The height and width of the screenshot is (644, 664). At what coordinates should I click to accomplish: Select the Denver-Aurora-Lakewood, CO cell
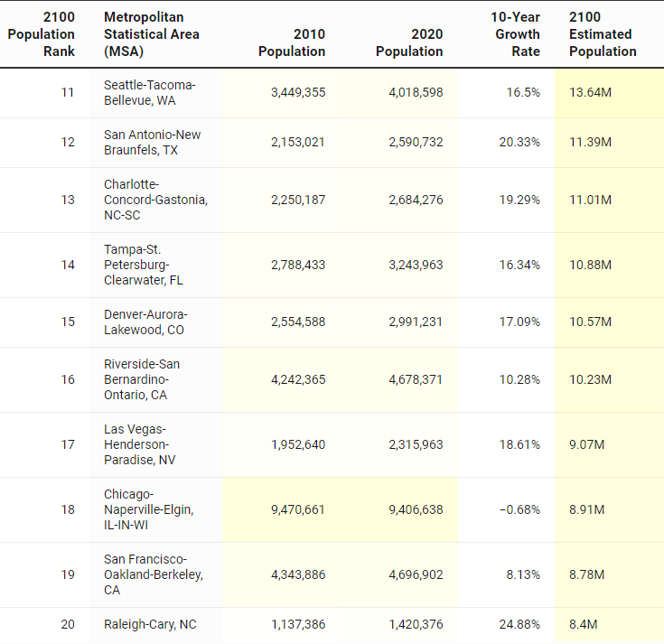[146, 322]
